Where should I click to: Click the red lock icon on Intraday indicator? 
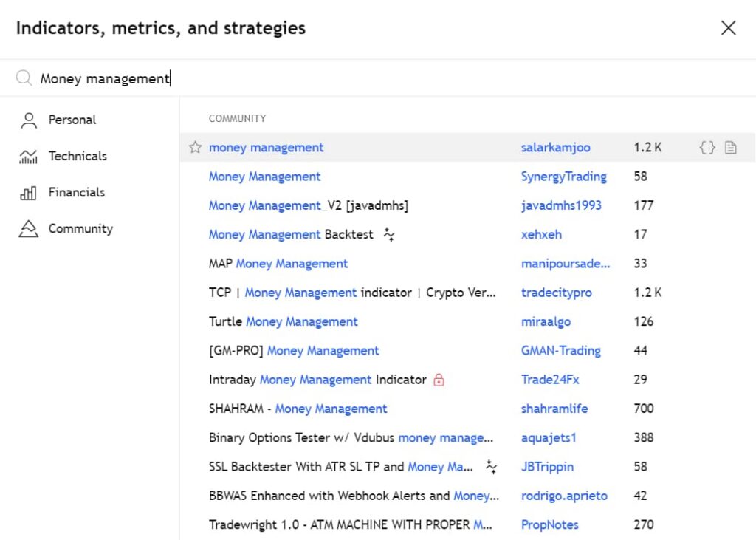[439, 380]
